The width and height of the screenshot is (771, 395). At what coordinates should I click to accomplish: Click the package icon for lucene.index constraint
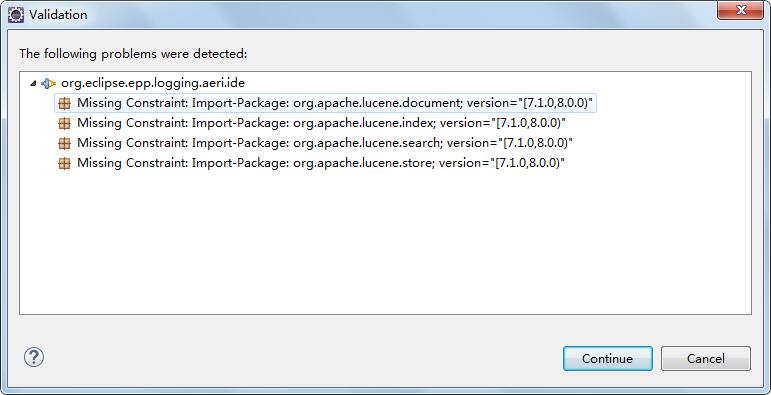coord(64,123)
